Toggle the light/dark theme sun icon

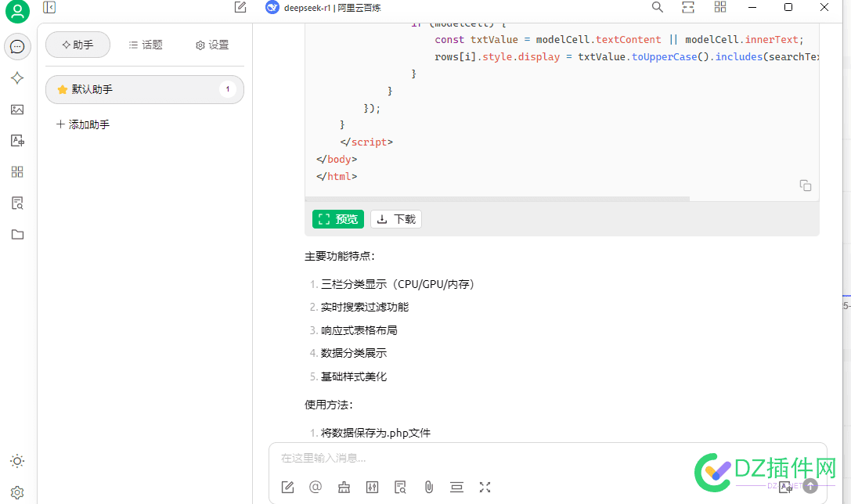(17, 461)
